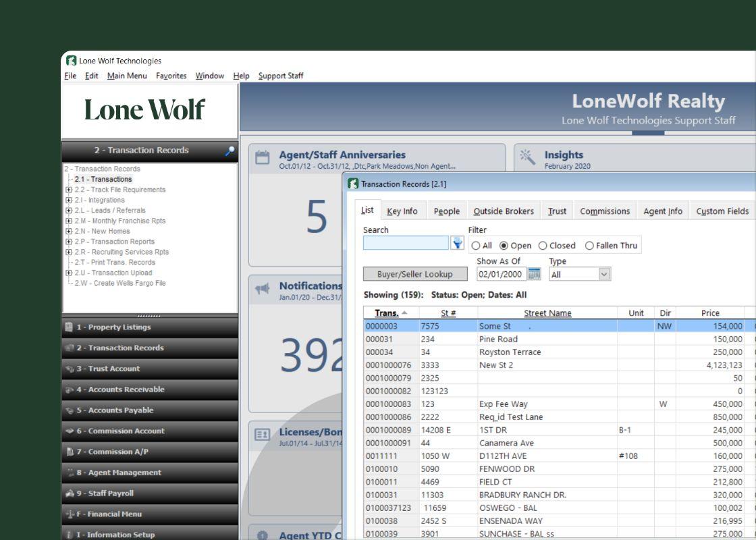Click the calendar icon for Agent/Staff Anniversaries
756x540 pixels.
263,158
